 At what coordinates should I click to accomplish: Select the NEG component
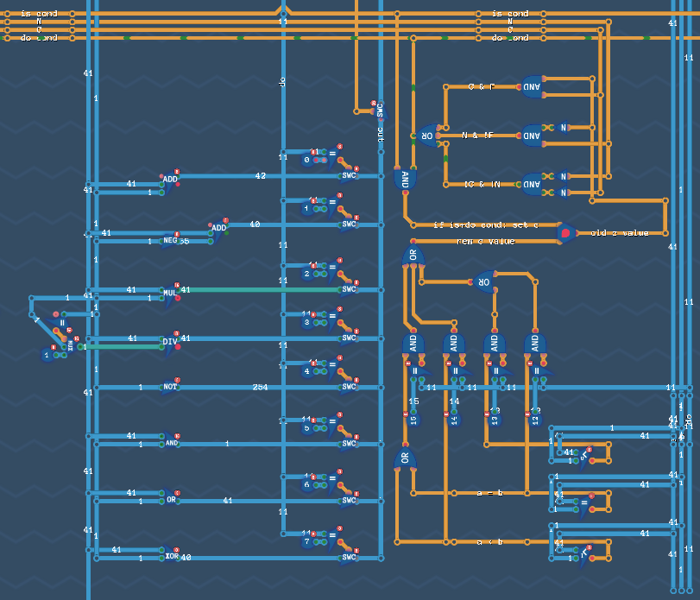click(x=170, y=240)
